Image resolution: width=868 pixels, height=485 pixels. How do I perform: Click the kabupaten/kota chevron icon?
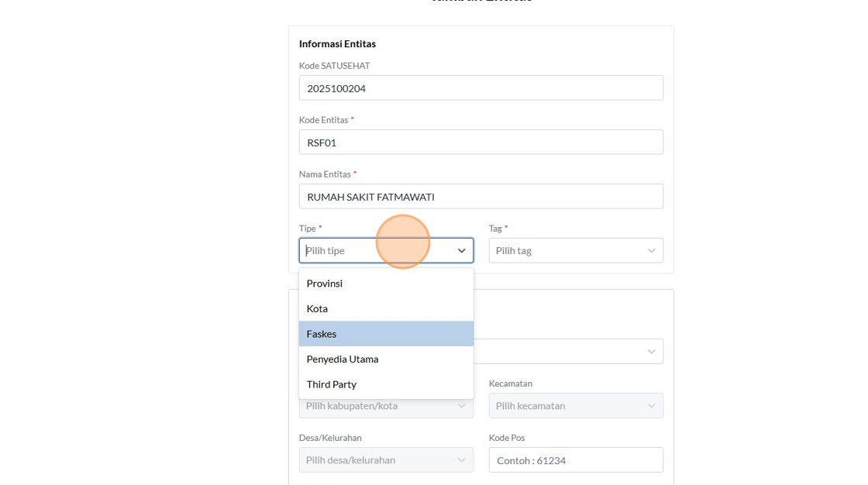click(x=461, y=405)
